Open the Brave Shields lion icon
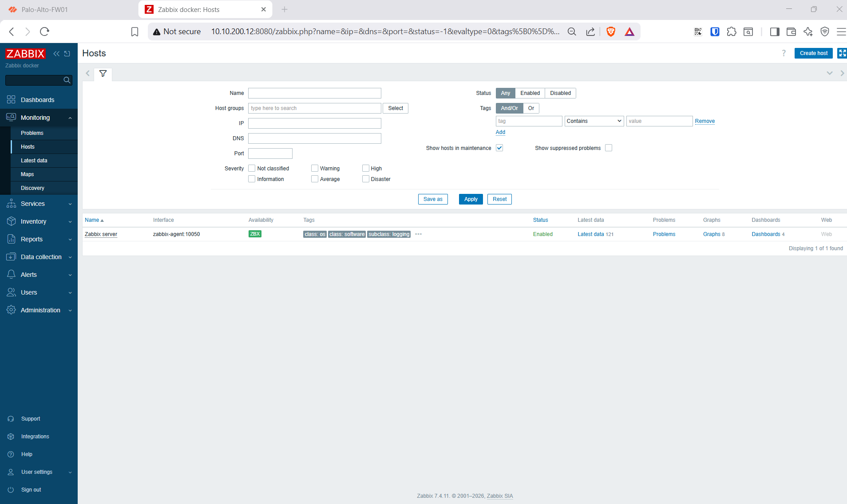This screenshot has height=504, width=847. pos(611,31)
